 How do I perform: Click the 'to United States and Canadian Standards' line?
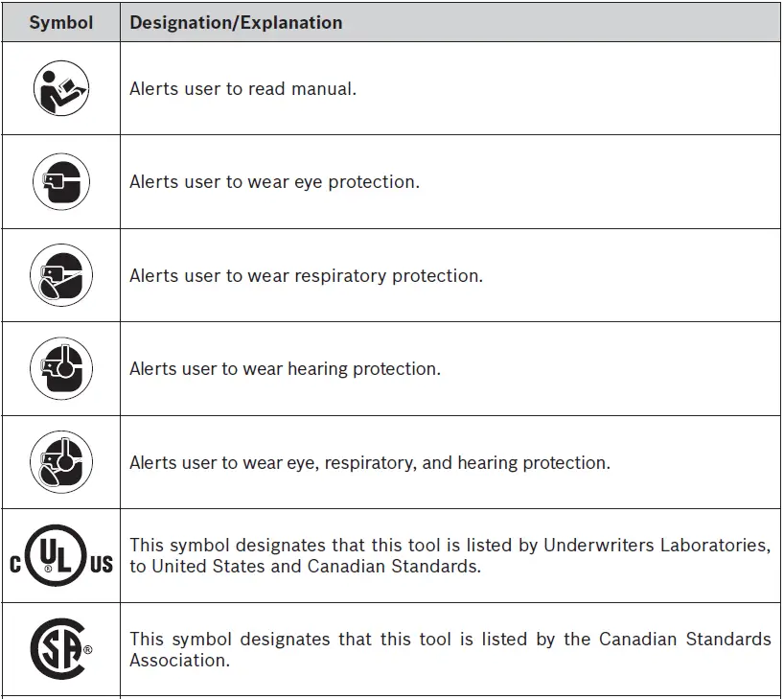point(305,567)
